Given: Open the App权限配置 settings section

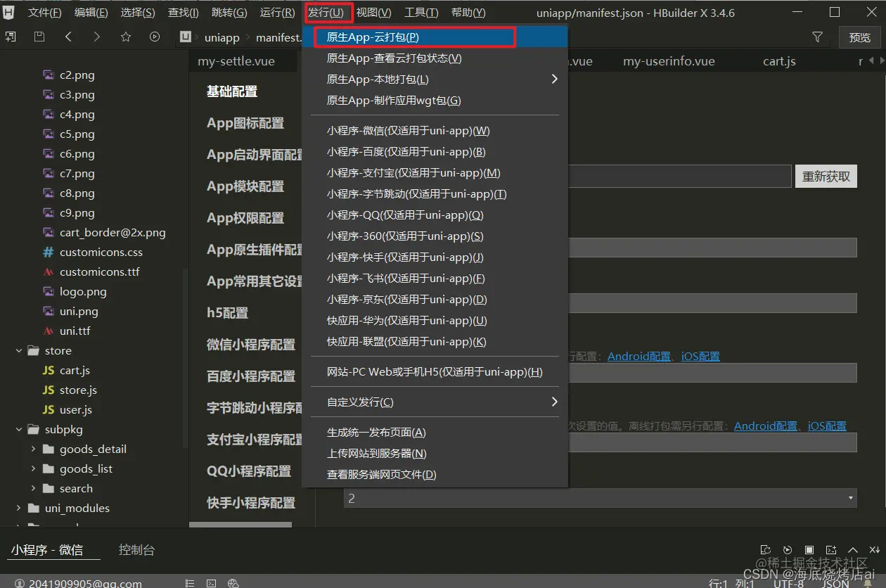Looking at the screenshot, I should click(x=245, y=218).
